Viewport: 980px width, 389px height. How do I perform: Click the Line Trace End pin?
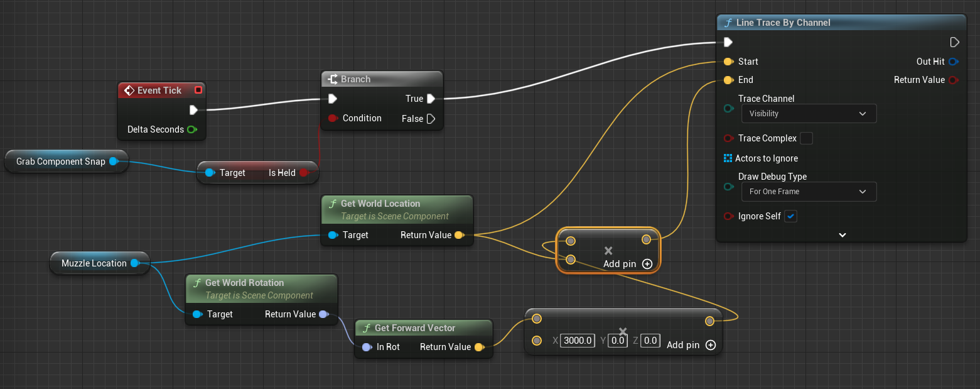(x=728, y=80)
